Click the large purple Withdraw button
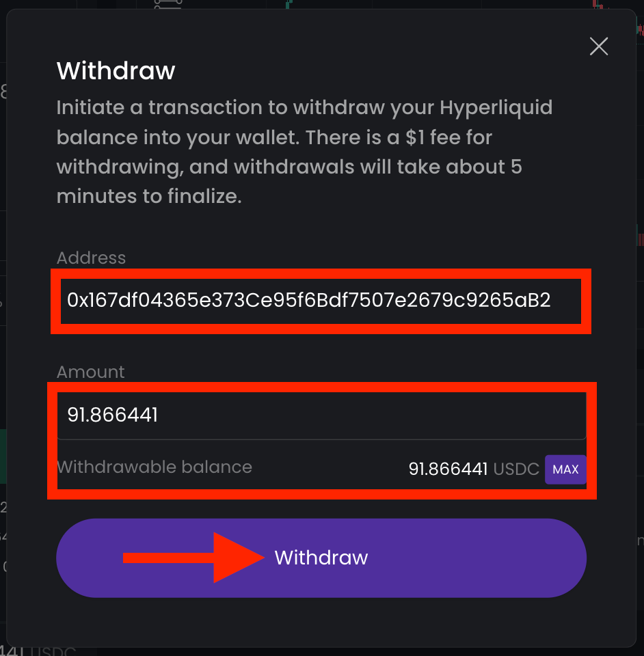 click(x=321, y=558)
